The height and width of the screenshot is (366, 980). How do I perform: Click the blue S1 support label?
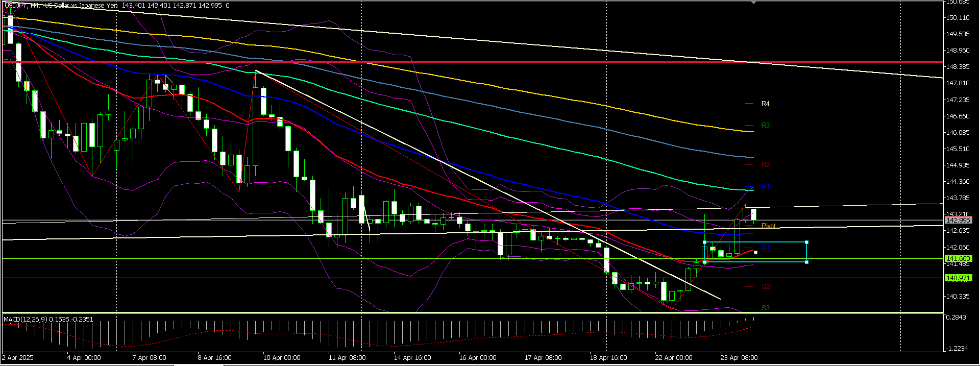pyautogui.click(x=765, y=248)
